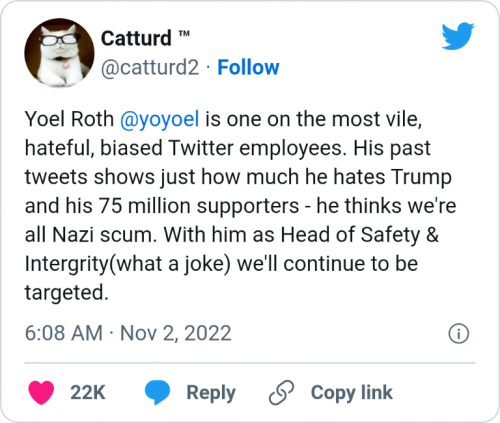Like the tweet with the heart icon
This screenshot has height=423, width=500.
(41, 392)
